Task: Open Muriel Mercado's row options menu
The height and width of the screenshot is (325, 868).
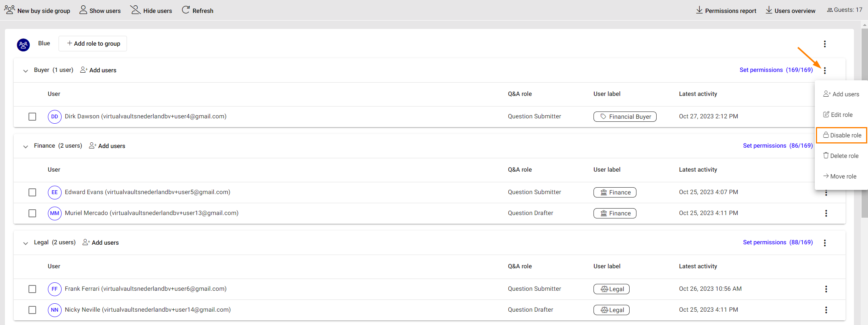Action: [826, 213]
